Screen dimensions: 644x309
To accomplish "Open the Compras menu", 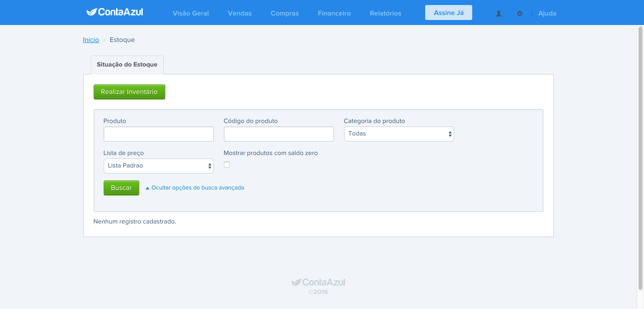I will pos(285,13).
